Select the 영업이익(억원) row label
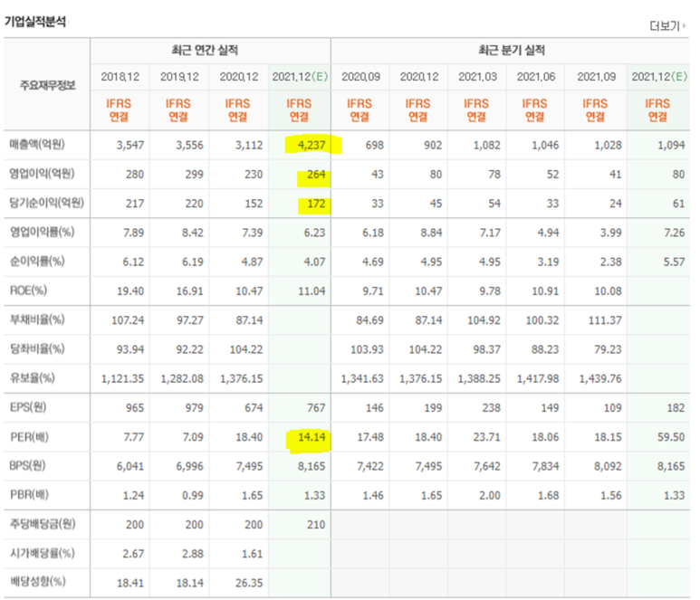This screenshot has height=600, width=700. 42,174
